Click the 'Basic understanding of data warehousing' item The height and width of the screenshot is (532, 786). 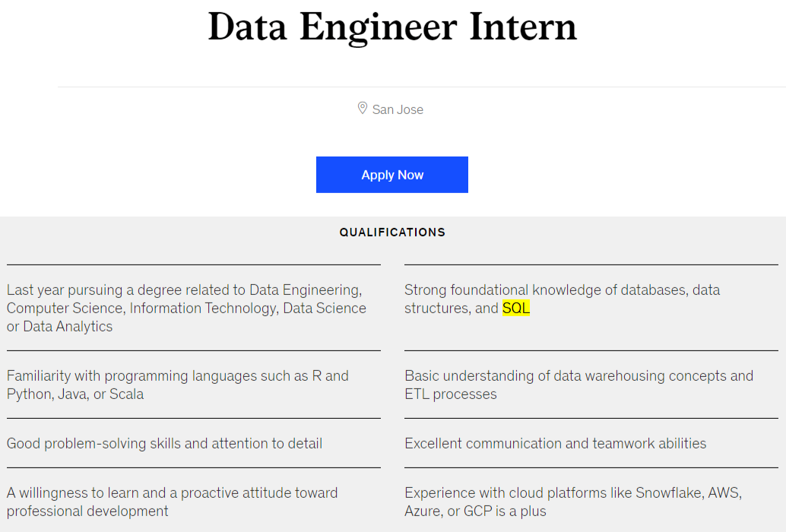(x=578, y=376)
